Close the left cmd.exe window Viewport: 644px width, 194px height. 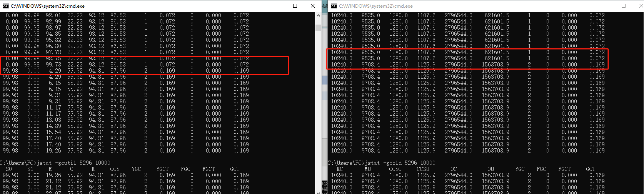(313, 6)
